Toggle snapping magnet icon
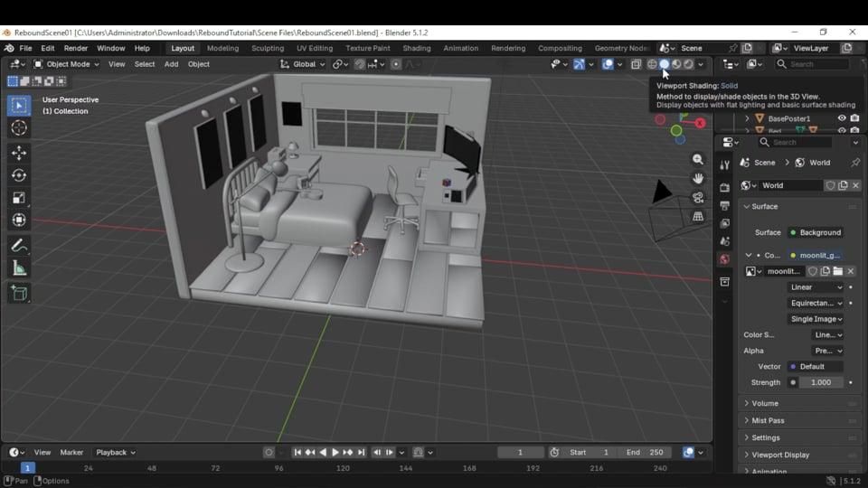The image size is (868, 488). pos(359,64)
